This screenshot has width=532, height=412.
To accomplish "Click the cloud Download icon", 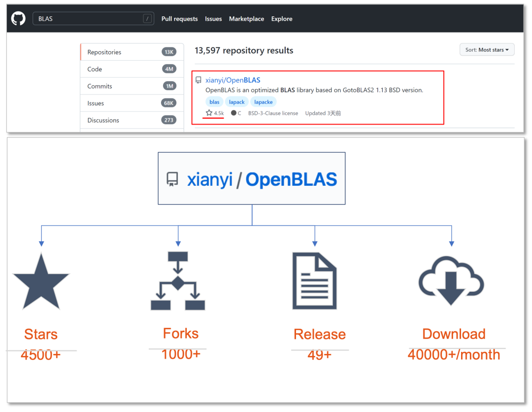I will 451,280.
